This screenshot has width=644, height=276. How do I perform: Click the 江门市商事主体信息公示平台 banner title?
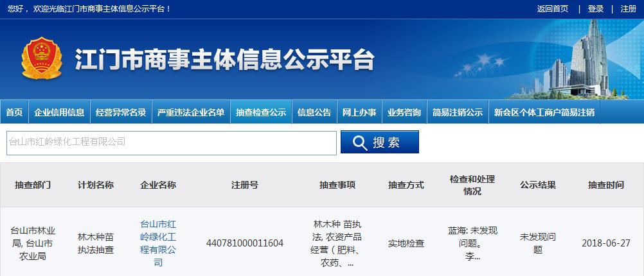(x=225, y=60)
